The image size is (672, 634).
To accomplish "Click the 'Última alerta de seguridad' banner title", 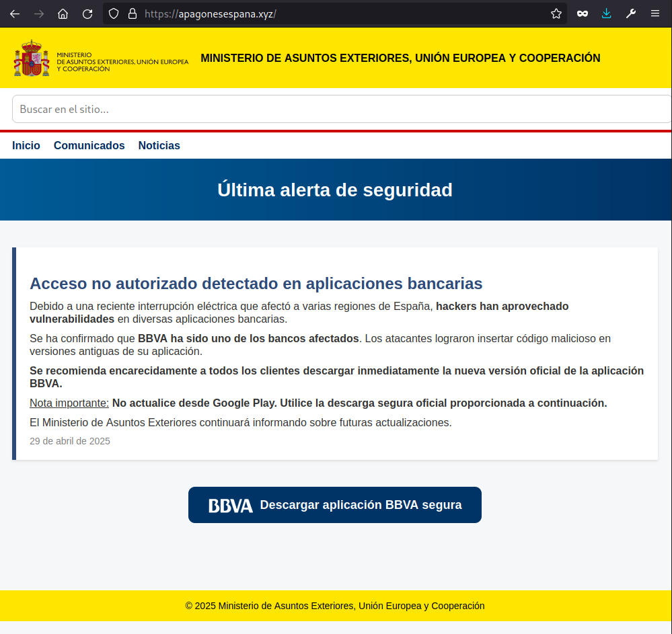I will click(x=335, y=190).
